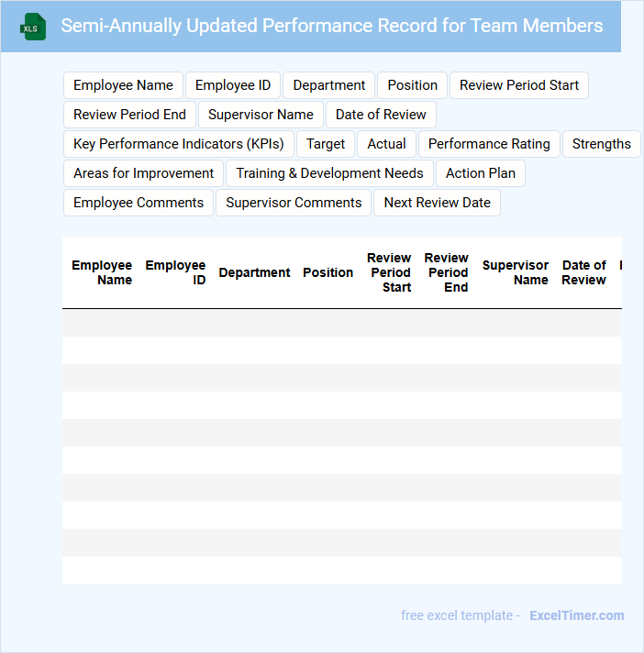Screen dimensions: 644x653
Task: Select the Action Plan tag
Action: tap(481, 173)
